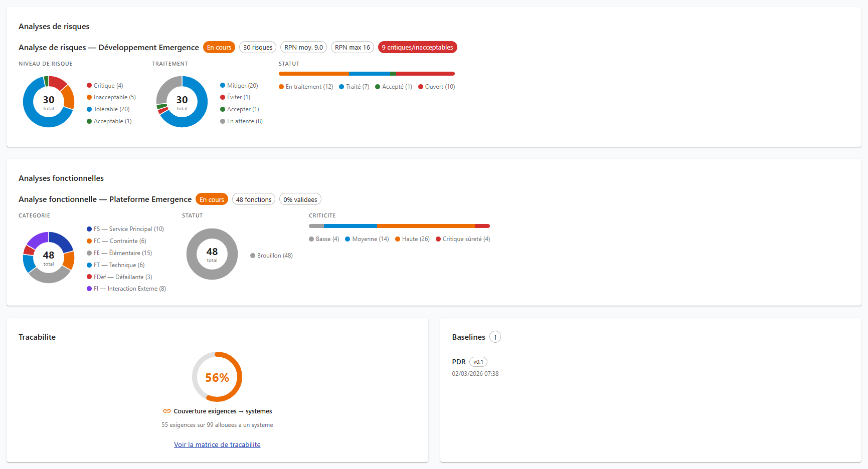
Task: Open the Analyse de risques — Développement Emergence title
Action: pyautogui.click(x=109, y=47)
